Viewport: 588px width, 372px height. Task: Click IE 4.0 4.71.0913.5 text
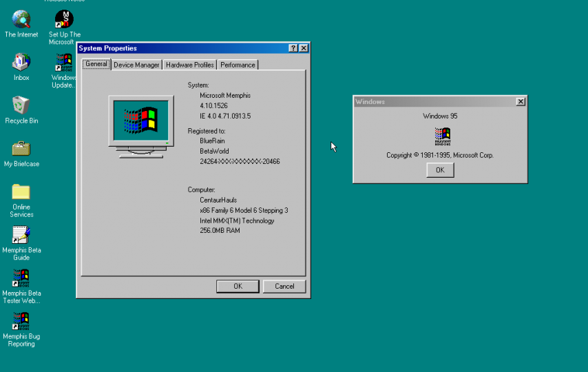(225, 116)
